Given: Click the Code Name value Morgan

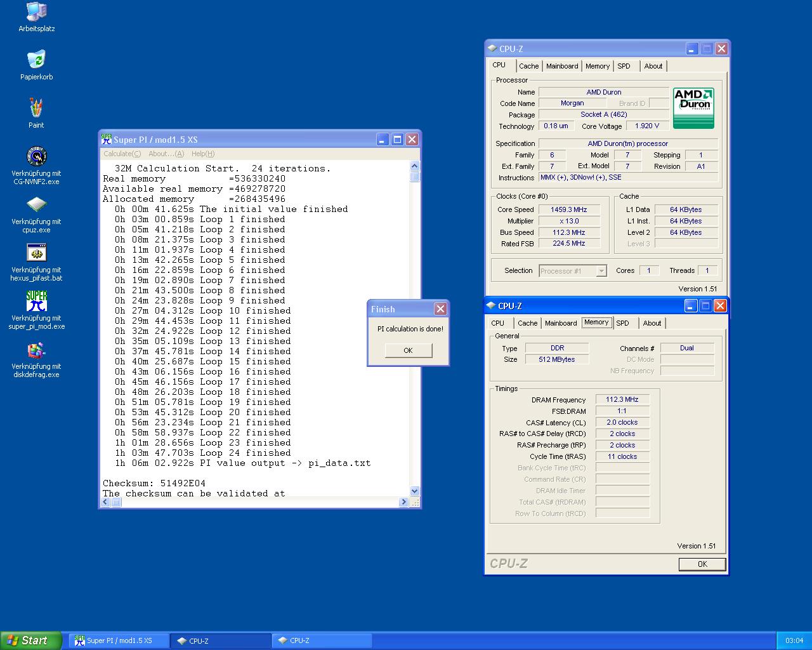Looking at the screenshot, I should [572, 103].
